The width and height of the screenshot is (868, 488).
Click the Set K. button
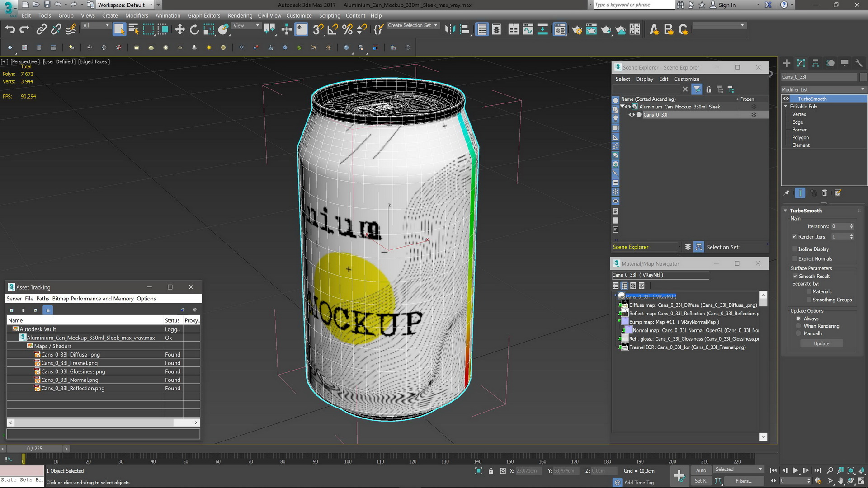point(701,481)
